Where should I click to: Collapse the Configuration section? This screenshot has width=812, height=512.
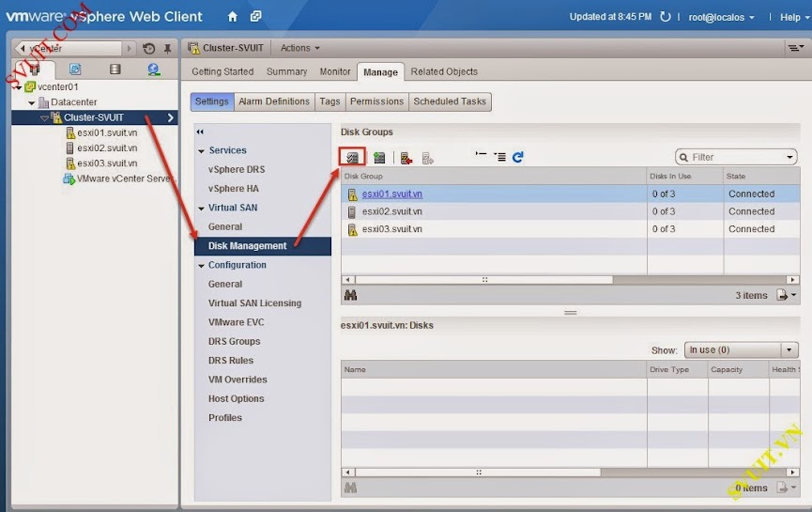click(x=201, y=266)
